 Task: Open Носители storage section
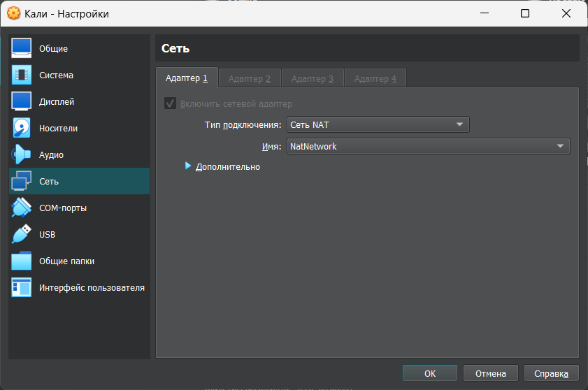click(58, 129)
